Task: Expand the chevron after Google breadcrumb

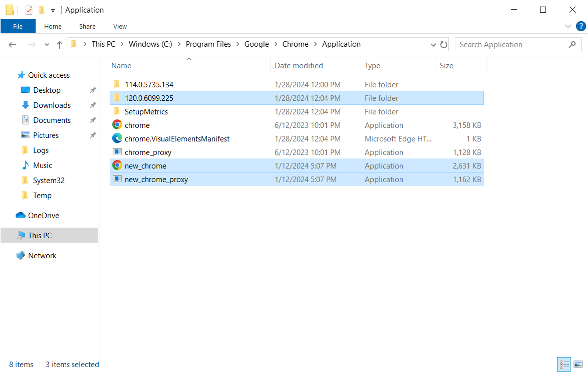Action: [276, 44]
